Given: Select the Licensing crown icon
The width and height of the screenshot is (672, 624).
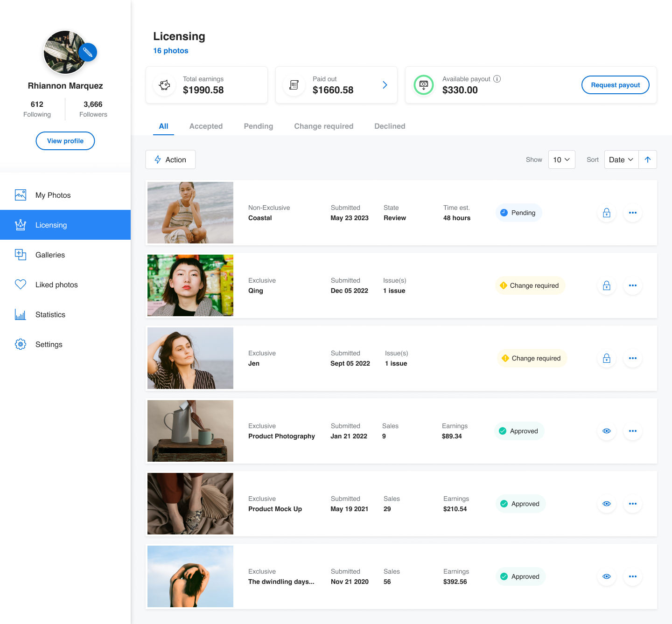Looking at the screenshot, I should point(21,225).
